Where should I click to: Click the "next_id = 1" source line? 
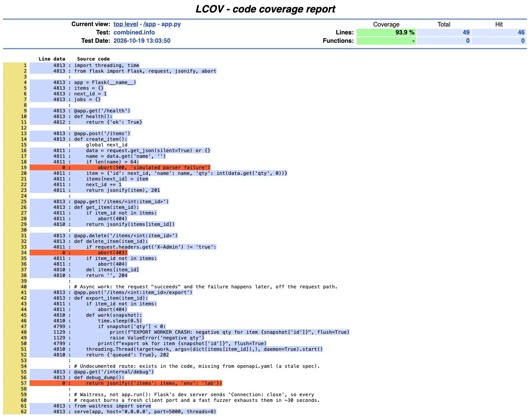pos(90,94)
